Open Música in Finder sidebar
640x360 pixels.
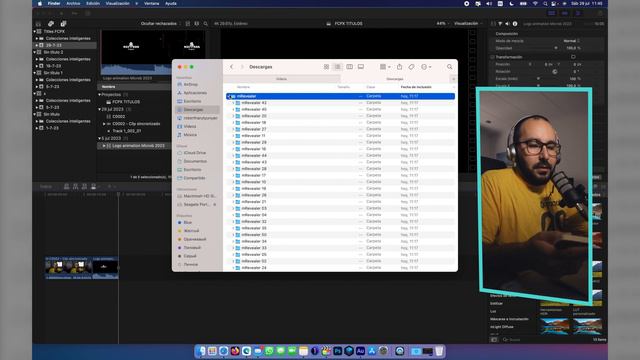[190, 135]
